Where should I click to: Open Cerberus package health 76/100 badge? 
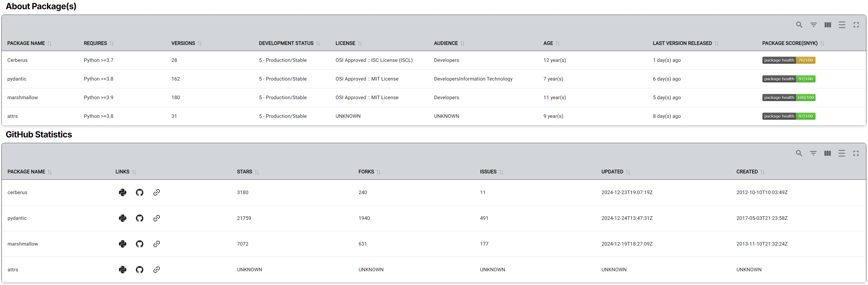tap(789, 60)
